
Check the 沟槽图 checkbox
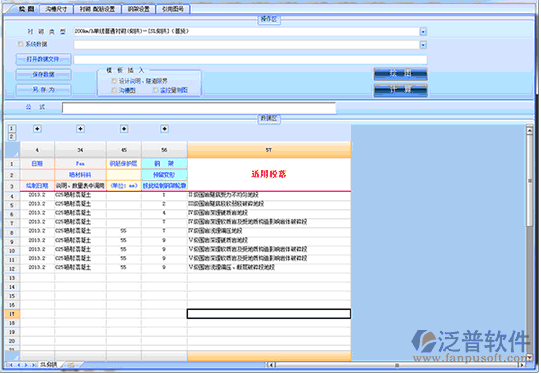(114, 90)
